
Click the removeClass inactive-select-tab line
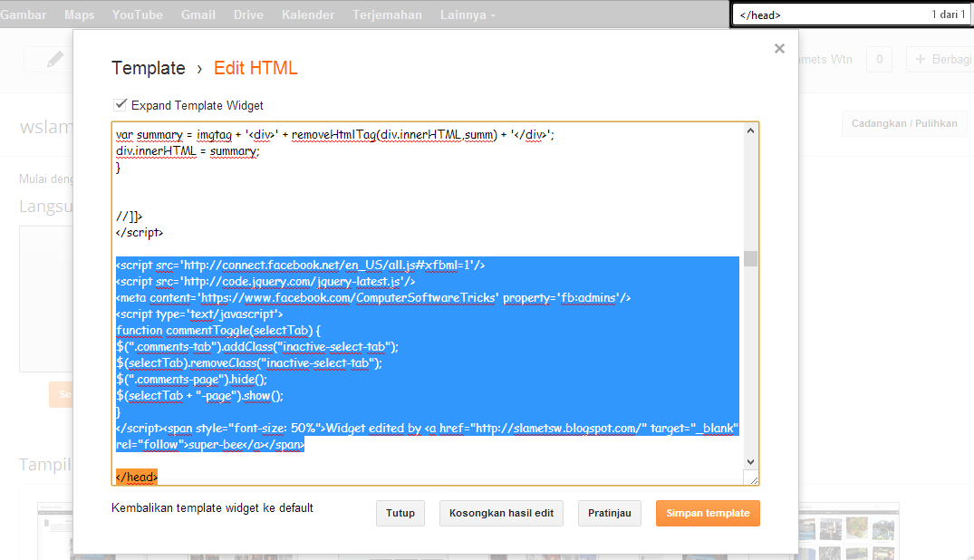pos(249,363)
